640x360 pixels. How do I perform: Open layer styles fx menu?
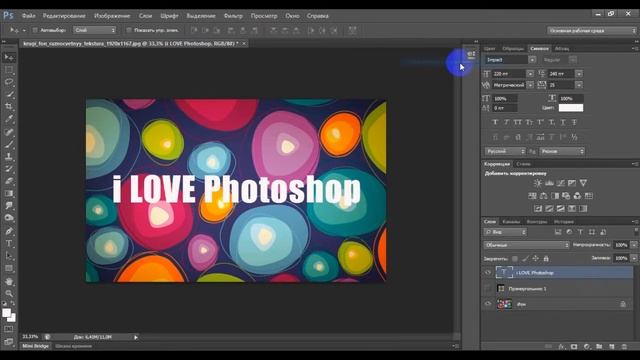[x=562, y=347]
